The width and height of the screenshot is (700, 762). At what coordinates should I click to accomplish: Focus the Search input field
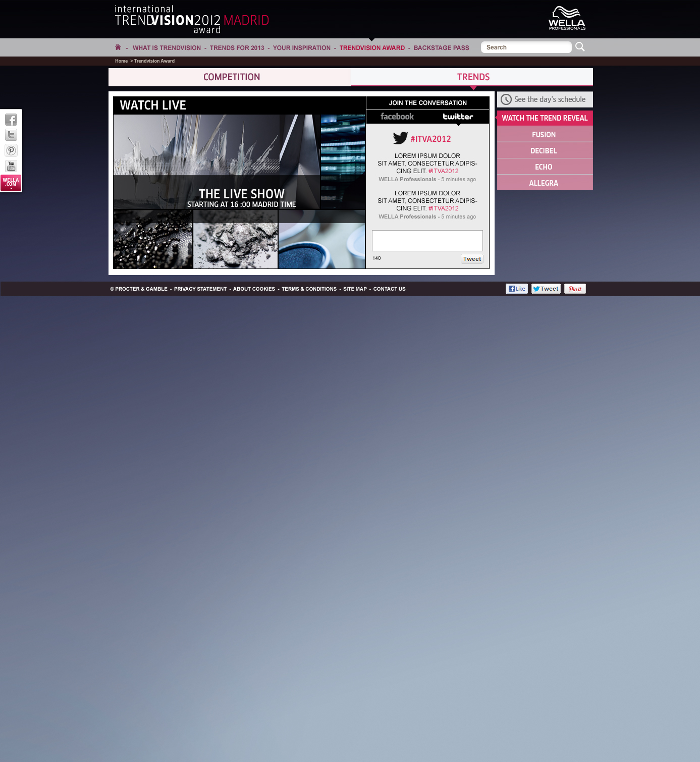[526, 47]
